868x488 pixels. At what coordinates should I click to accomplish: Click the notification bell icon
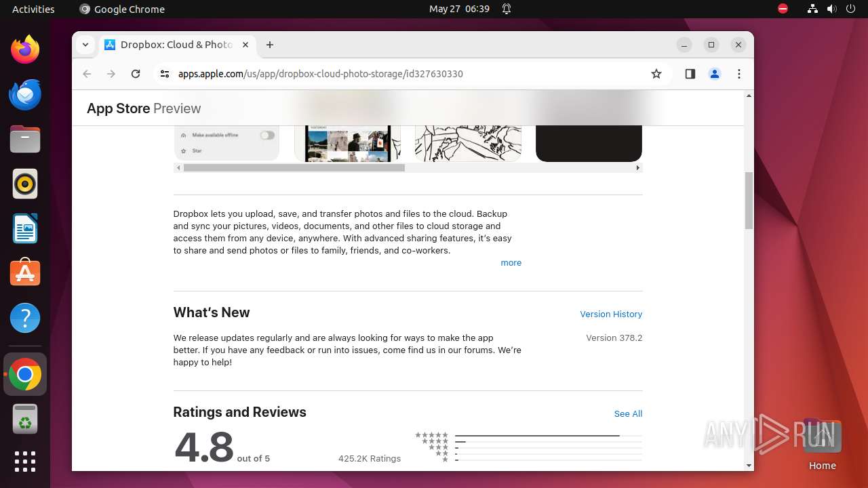pyautogui.click(x=507, y=9)
